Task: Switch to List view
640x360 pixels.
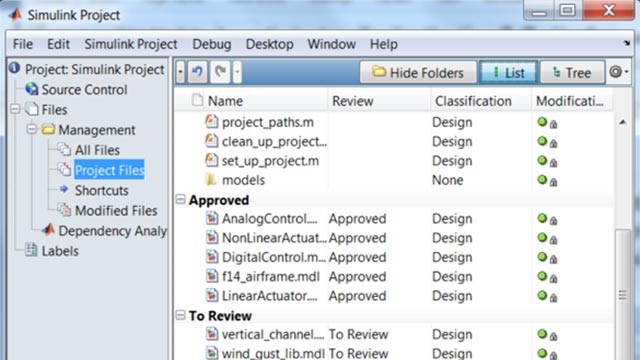Action: pyautogui.click(x=508, y=73)
